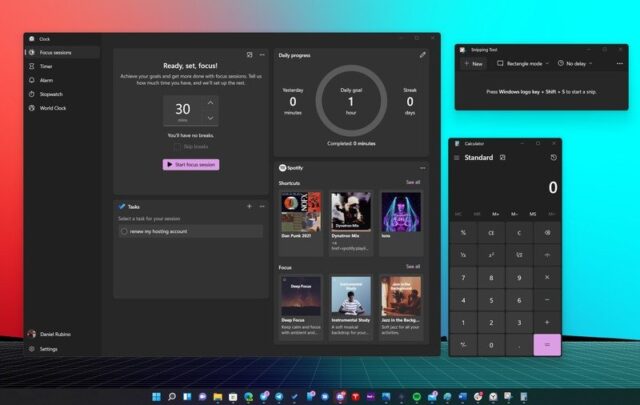The width and height of the screenshot is (640, 405).
Task: Click See all next to Focus
Action: pos(413,267)
